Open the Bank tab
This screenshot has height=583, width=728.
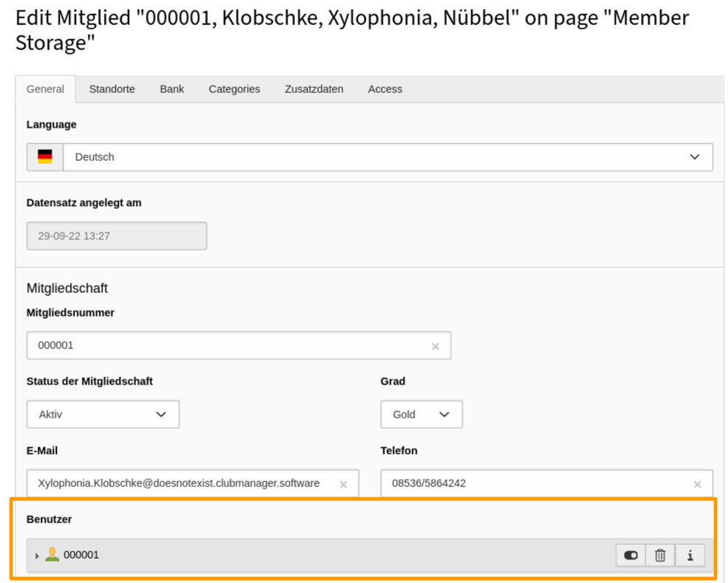(171, 89)
